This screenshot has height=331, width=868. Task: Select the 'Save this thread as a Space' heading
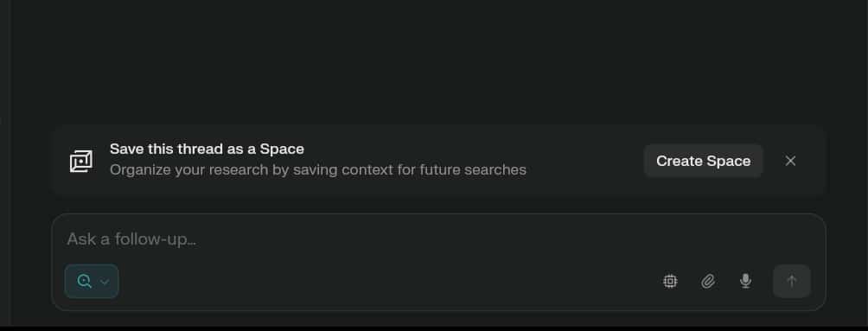207,149
